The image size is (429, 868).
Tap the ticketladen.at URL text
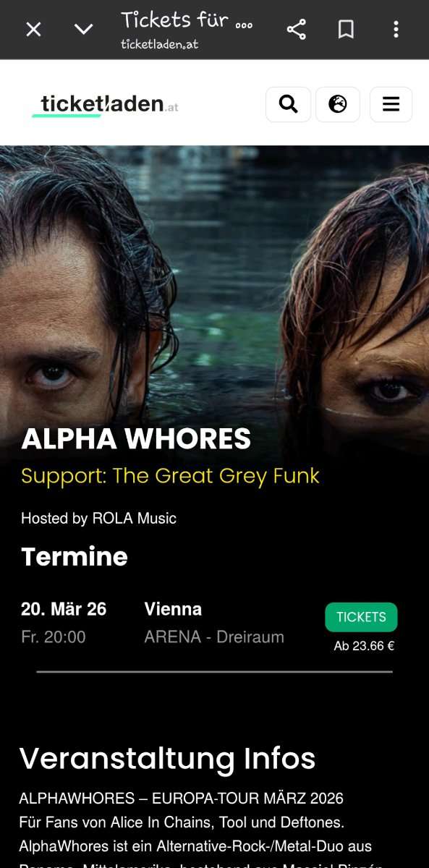160,44
